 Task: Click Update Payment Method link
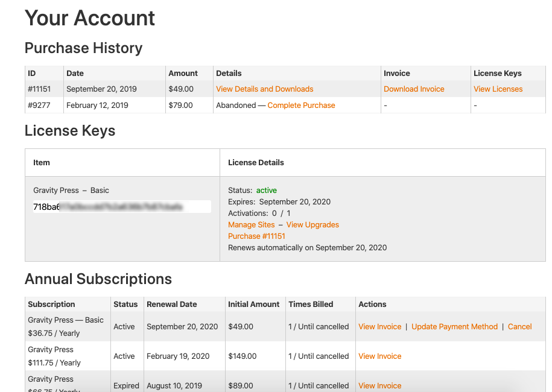[454, 326]
